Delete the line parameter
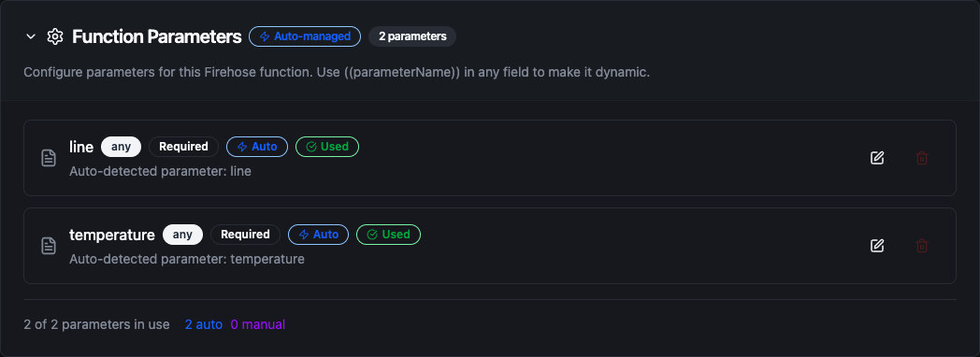The height and width of the screenshot is (357, 980). pos(921,158)
